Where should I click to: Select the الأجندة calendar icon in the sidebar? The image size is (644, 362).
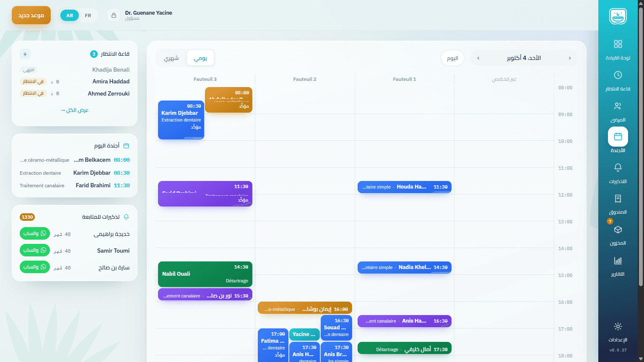point(618,137)
